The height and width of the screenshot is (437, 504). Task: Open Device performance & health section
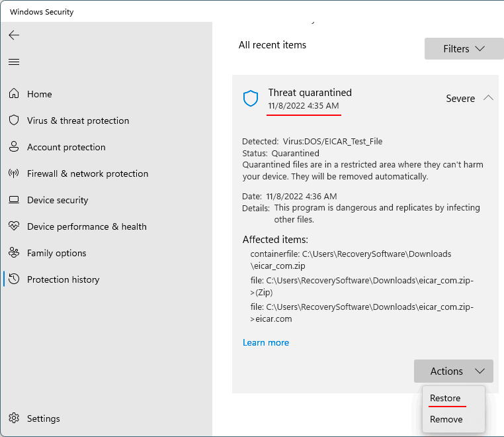tap(87, 226)
